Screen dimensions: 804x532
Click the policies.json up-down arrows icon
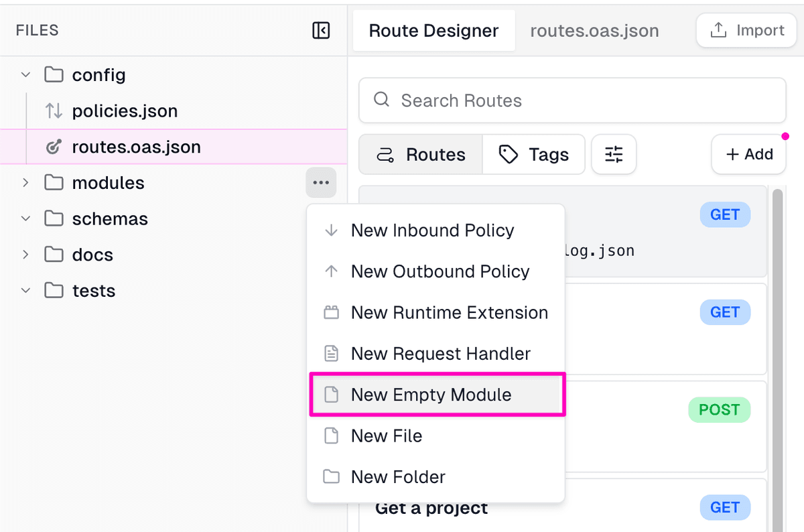tap(54, 111)
